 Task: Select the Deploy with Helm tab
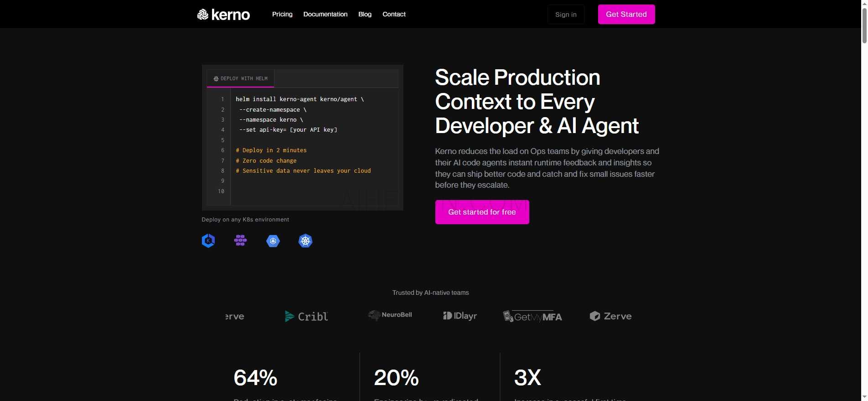pyautogui.click(x=241, y=78)
